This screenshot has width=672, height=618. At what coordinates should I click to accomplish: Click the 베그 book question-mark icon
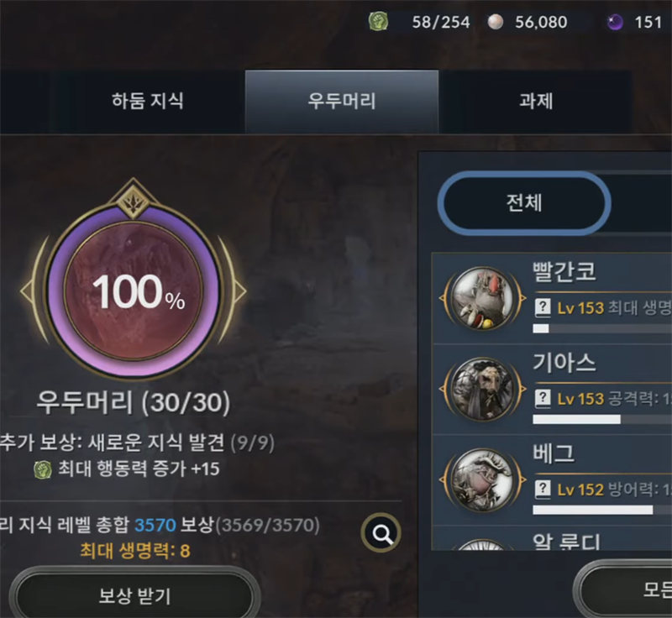543,489
